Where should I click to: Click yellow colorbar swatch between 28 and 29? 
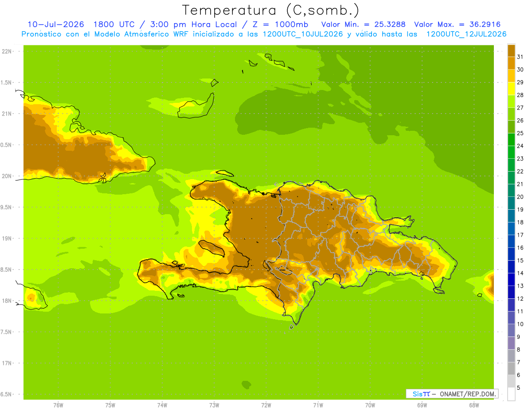pyautogui.click(x=511, y=89)
